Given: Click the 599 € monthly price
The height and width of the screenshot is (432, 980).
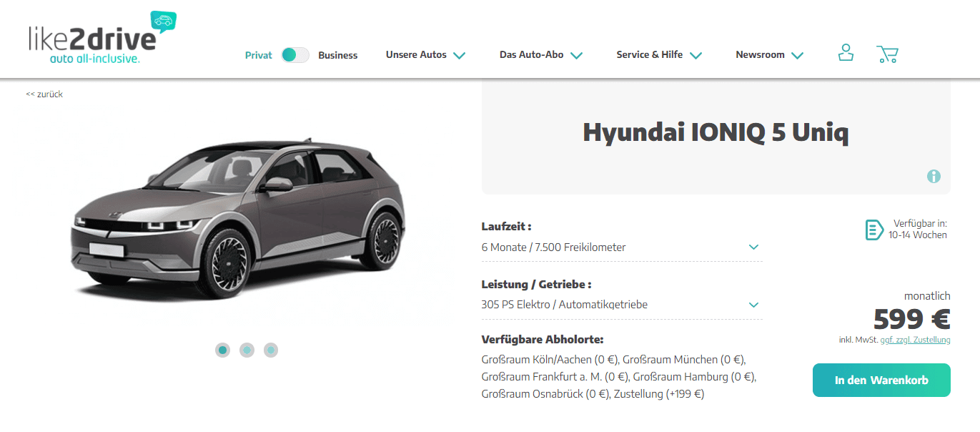Looking at the screenshot, I should click(x=912, y=318).
